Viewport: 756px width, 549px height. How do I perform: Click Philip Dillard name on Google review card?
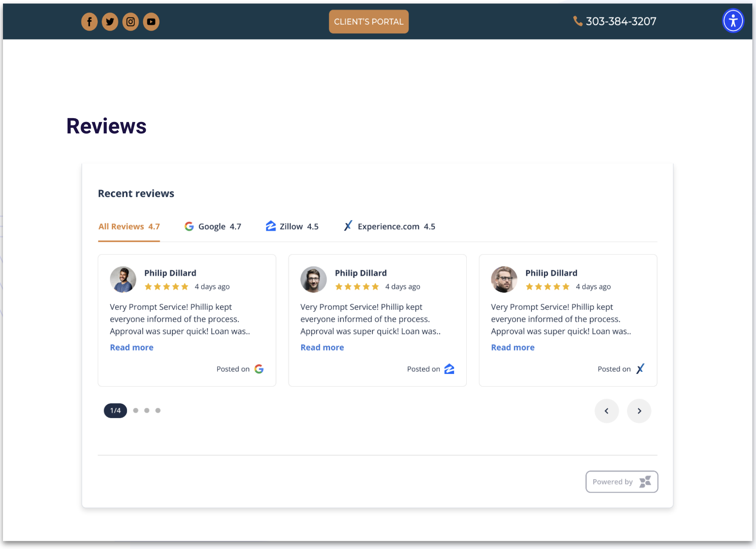click(170, 273)
